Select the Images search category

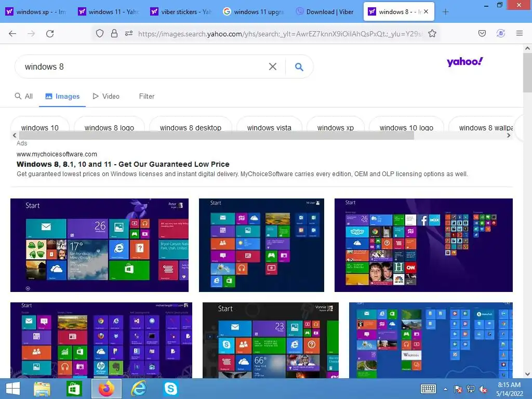point(62,96)
